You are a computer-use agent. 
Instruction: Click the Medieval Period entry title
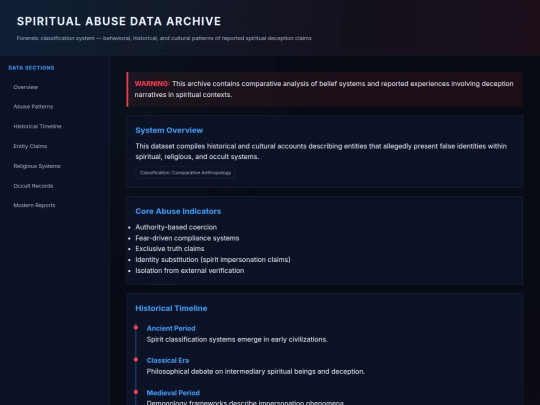pyautogui.click(x=173, y=393)
